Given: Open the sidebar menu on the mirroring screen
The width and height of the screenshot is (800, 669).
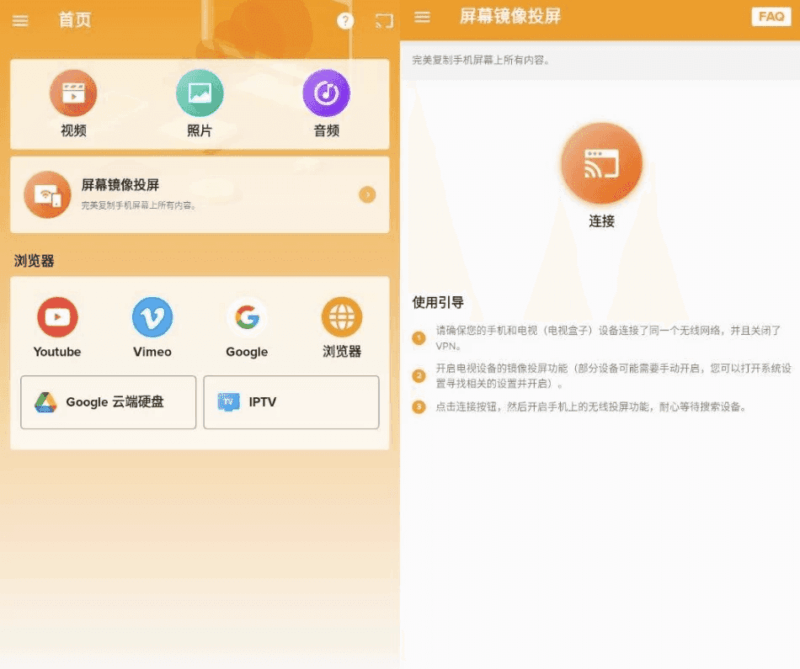Looking at the screenshot, I should coord(420,17).
